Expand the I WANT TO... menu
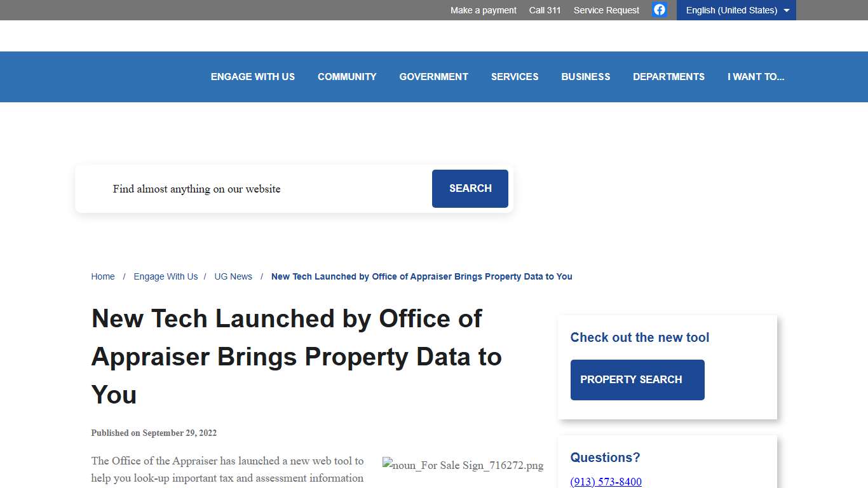868x488 pixels. pyautogui.click(x=756, y=76)
